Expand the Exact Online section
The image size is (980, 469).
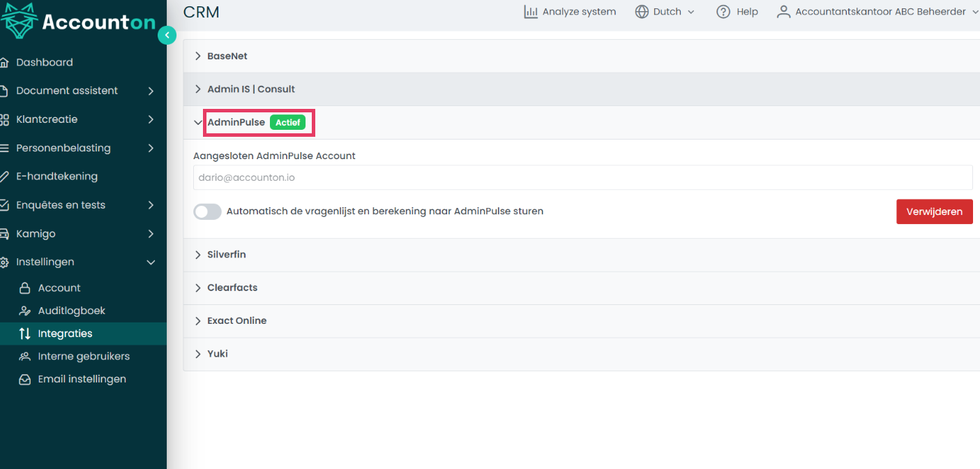[236, 321]
